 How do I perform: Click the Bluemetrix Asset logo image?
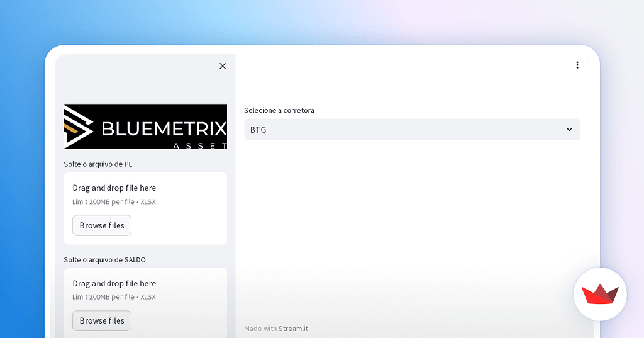145,127
